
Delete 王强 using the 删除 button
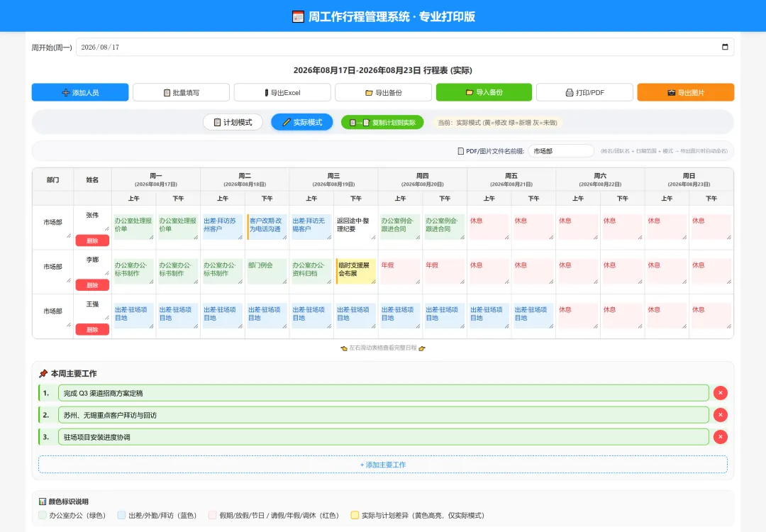[92, 330]
